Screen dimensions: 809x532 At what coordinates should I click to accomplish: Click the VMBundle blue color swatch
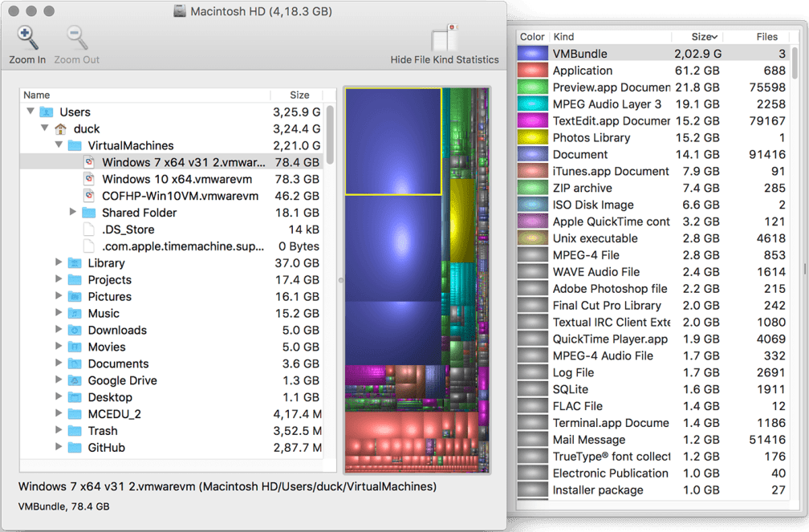[532, 54]
